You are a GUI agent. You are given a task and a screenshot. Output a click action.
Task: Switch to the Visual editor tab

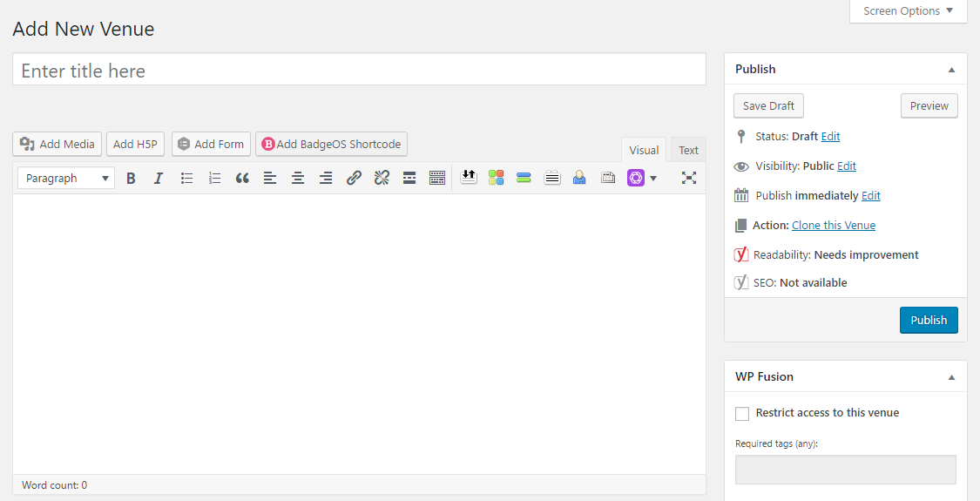tap(644, 150)
